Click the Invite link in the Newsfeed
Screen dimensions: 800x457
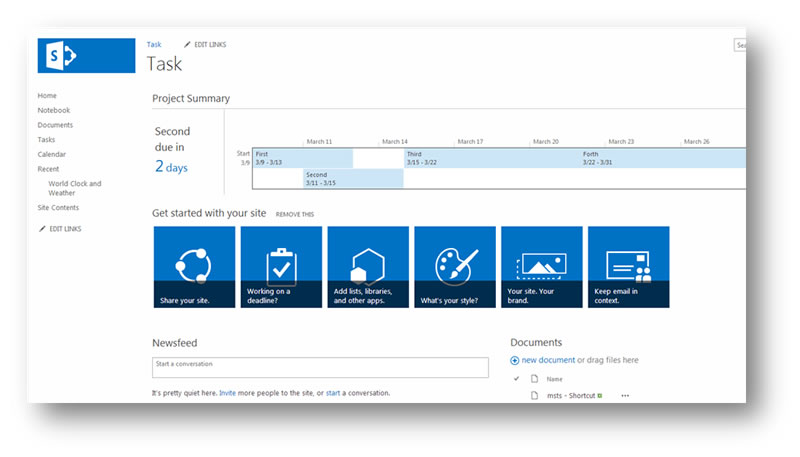228,393
